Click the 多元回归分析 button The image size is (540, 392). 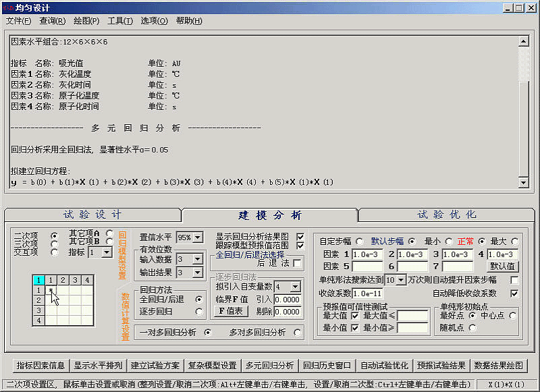[270, 366]
